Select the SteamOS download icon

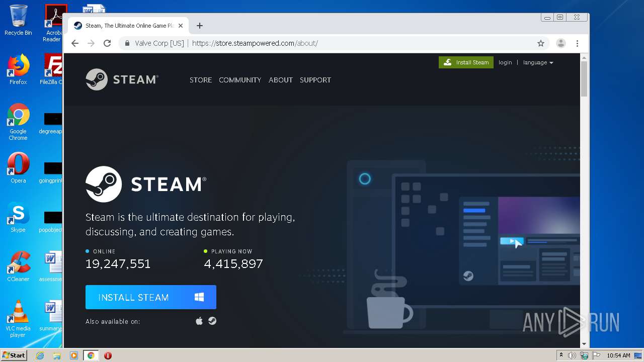click(x=212, y=321)
